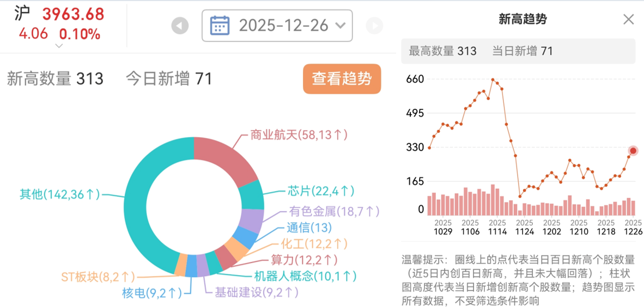Click the 算力(12,2↑) label
Image resolution: width=644 pixels, height=307 pixels.
[304, 260]
